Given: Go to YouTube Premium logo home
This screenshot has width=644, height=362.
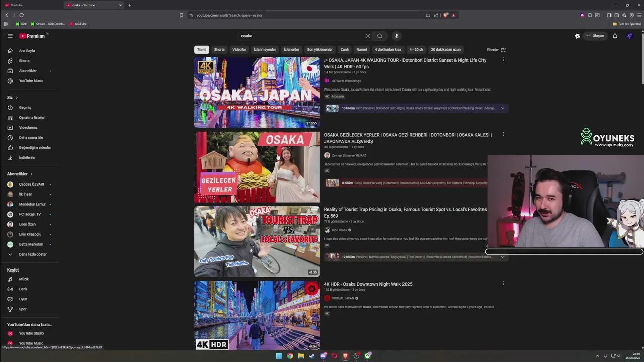Looking at the screenshot, I should (x=33, y=36).
